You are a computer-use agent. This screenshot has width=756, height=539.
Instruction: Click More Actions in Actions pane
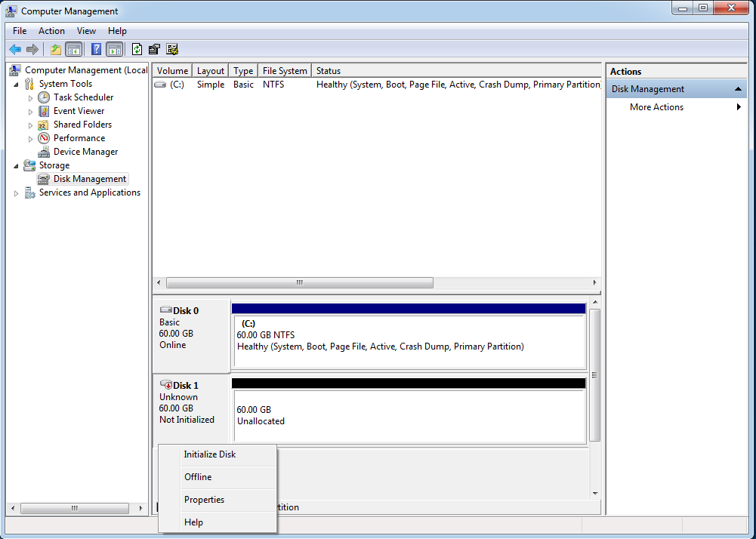coord(656,107)
